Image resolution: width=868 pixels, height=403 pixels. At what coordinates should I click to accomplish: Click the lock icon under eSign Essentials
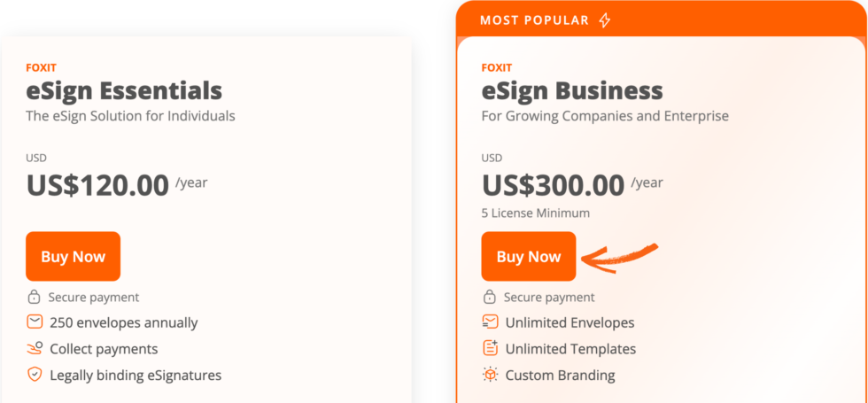point(35,298)
